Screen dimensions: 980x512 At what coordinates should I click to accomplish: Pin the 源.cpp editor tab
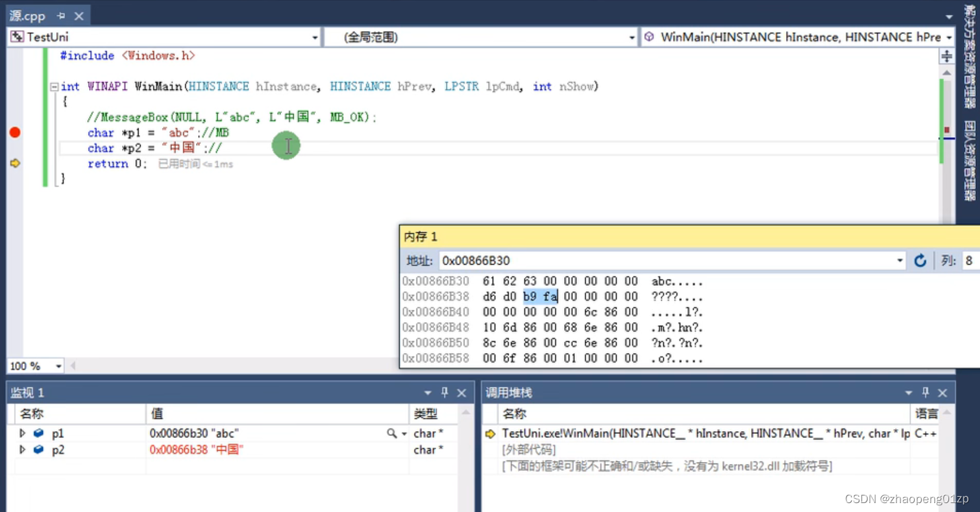pyautogui.click(x=61, y=16)
